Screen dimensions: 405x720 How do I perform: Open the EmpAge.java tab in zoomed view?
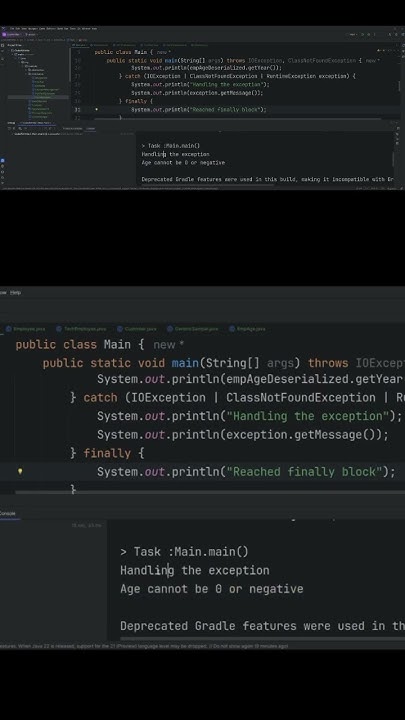248,329
